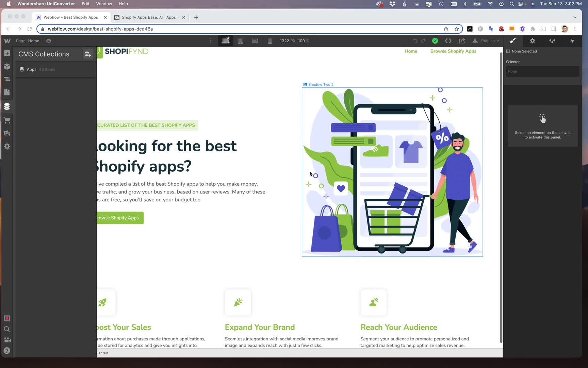Viewport: 588px width, 368px height.
Task: Open the Window menu in the menu bar
Action: pyautogui.click(x=104, y=4)
